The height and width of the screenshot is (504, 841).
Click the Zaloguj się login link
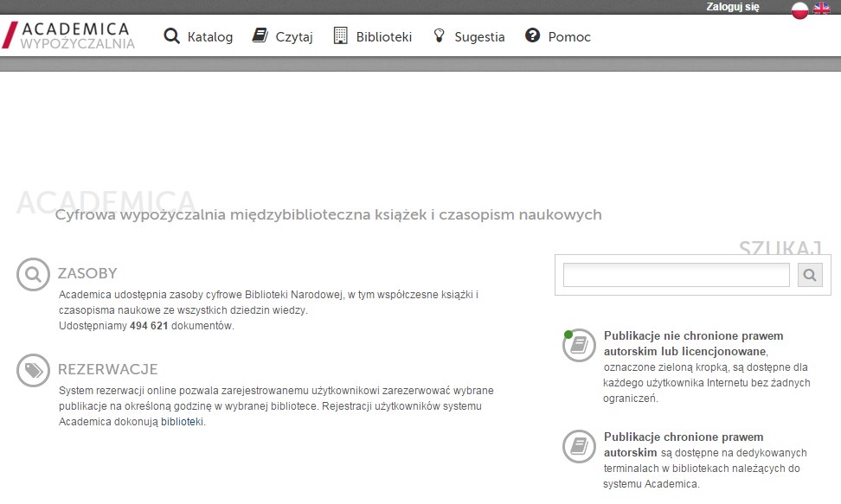[733, 7]
